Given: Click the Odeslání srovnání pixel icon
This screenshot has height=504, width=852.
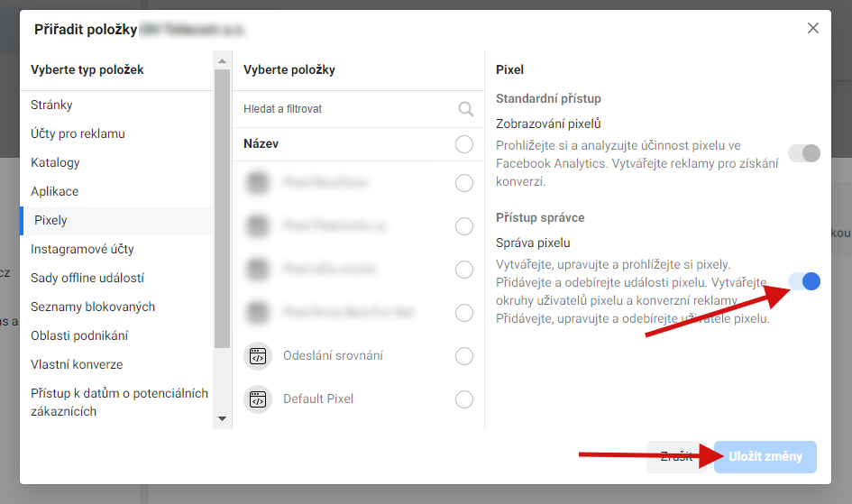Looking at the screenshot, I should [x=258, y=356].
